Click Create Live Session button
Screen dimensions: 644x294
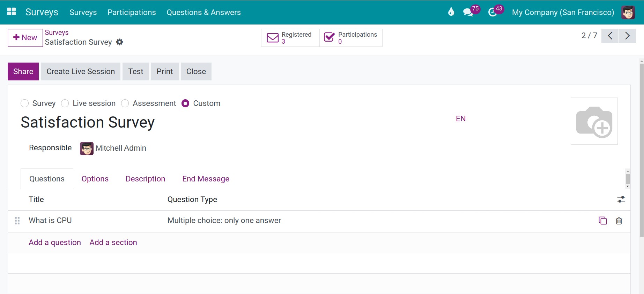81,71
